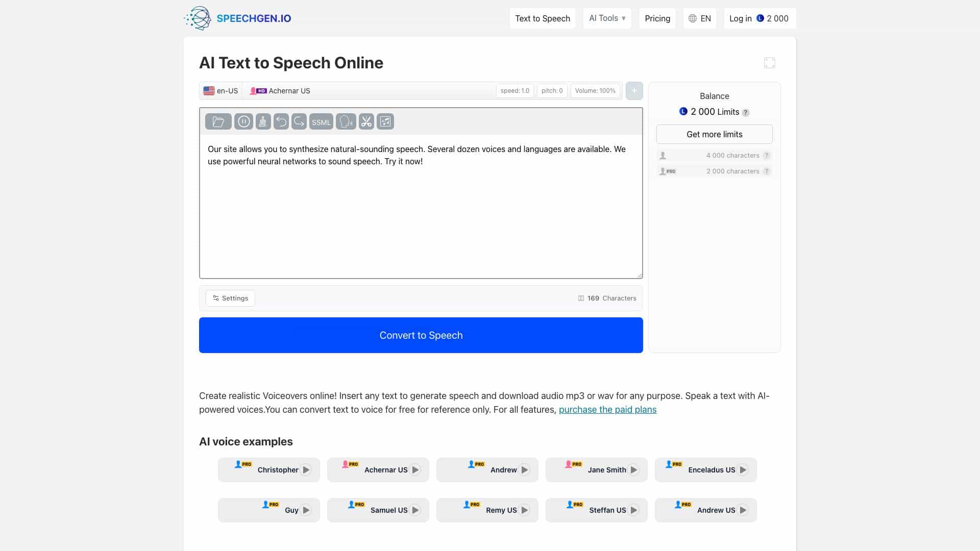Undo the last edit in the editor toolbar

(281, 121)
